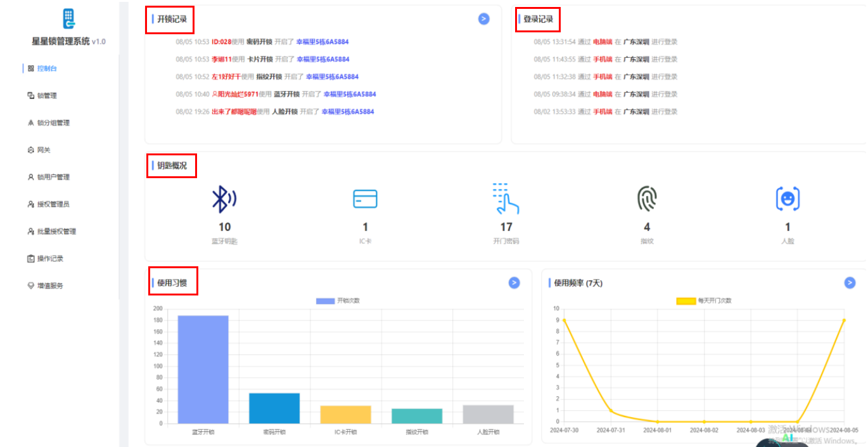This screenshot has width=868, height=447.
Task: Click the IC card (IC卡) icon
Action: click(365, 199)
